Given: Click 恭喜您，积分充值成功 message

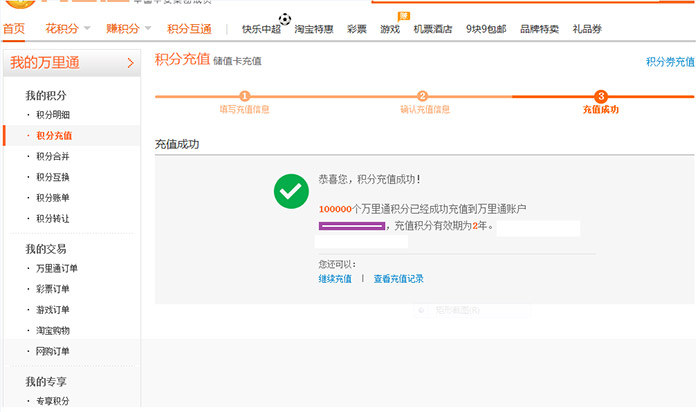Looking at the screenshot, I should 370,179.
